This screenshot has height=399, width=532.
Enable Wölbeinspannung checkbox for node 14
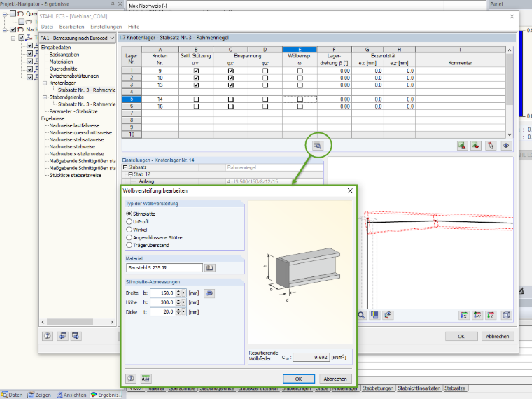[x=300, y=99]
